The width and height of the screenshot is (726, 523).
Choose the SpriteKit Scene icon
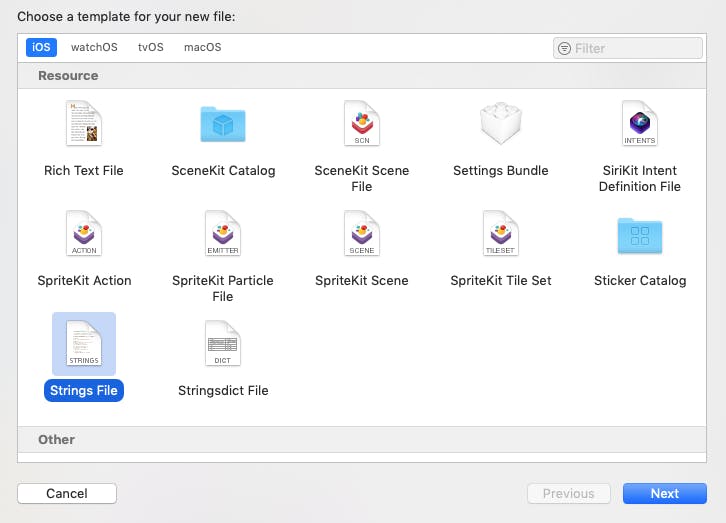[362, 233]
